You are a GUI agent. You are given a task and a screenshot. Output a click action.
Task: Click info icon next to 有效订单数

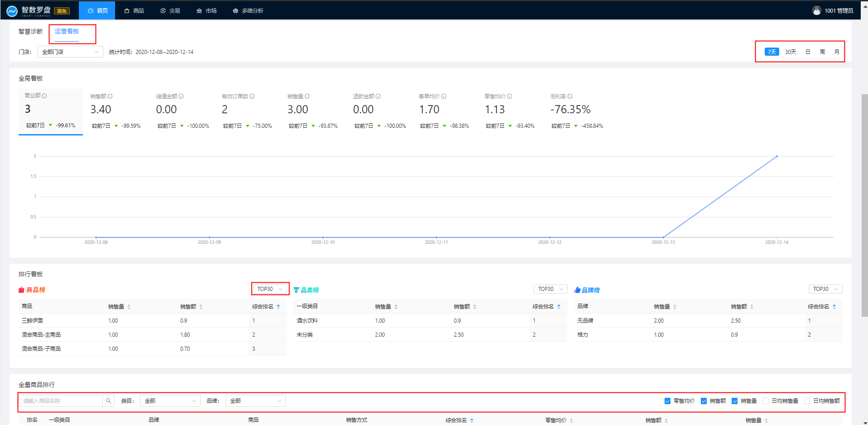tap(252, 97)
